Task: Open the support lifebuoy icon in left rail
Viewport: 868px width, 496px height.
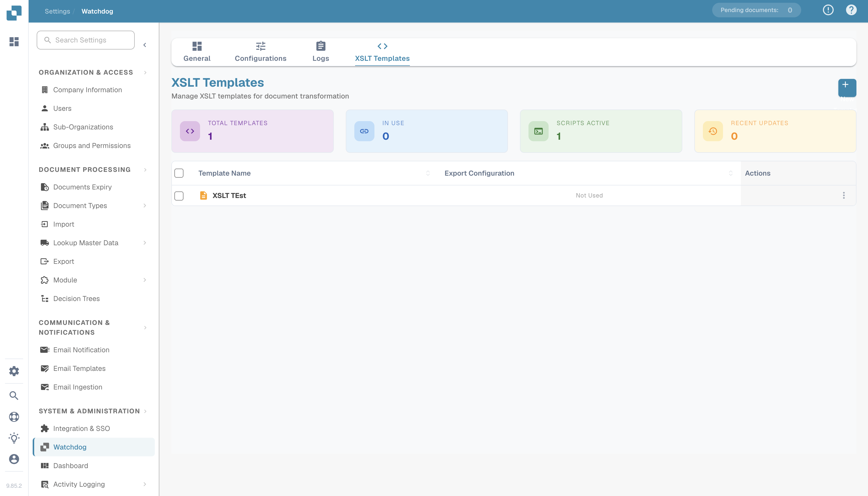Action: coord(14,417)
